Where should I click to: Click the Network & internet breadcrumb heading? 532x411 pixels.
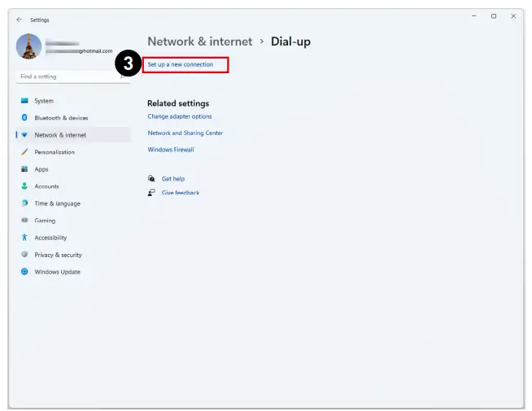[198, 42]
